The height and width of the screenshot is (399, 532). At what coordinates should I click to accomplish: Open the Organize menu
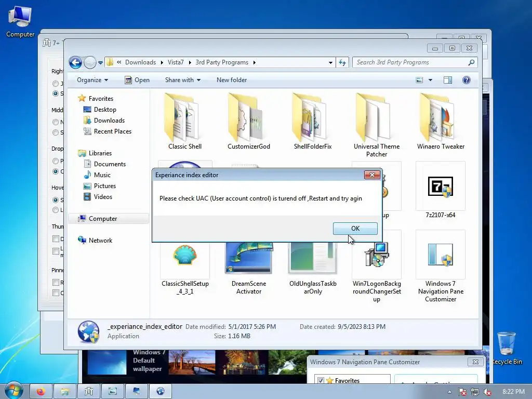[92, 80]
